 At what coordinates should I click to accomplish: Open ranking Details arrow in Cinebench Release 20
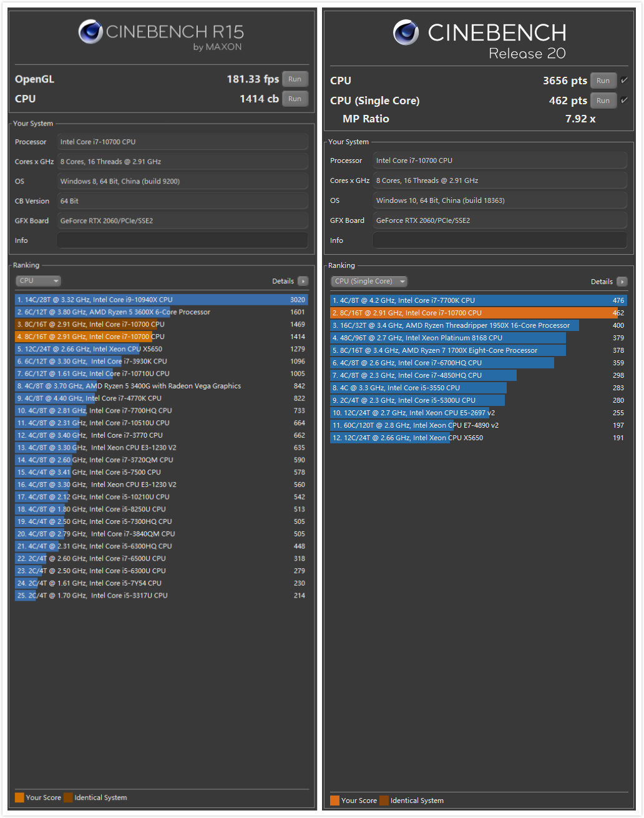pyautogui.click(x=622, y=282)
